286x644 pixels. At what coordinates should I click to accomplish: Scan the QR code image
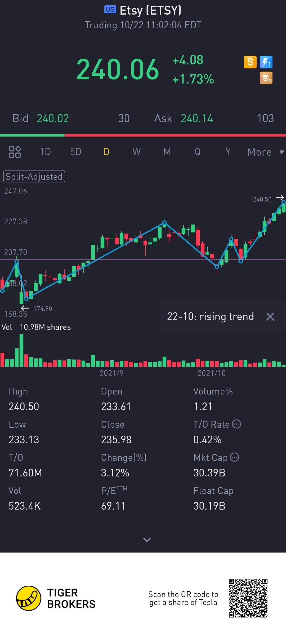click(x=248, y=598)
